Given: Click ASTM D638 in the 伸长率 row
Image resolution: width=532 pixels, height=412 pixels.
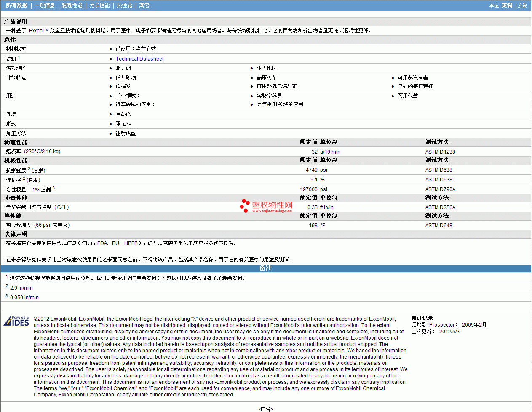Looking at the screenshot, I should pos(438,180).
